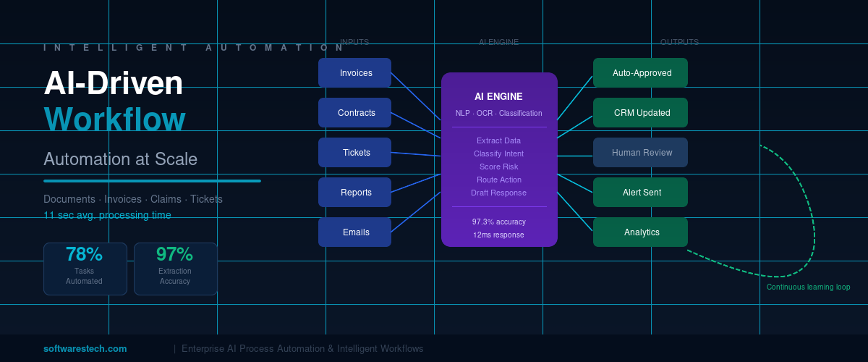This screenshot has width=868, height=362.
Task: Select the Classify Intent step
Action: (x=498, y=153)
